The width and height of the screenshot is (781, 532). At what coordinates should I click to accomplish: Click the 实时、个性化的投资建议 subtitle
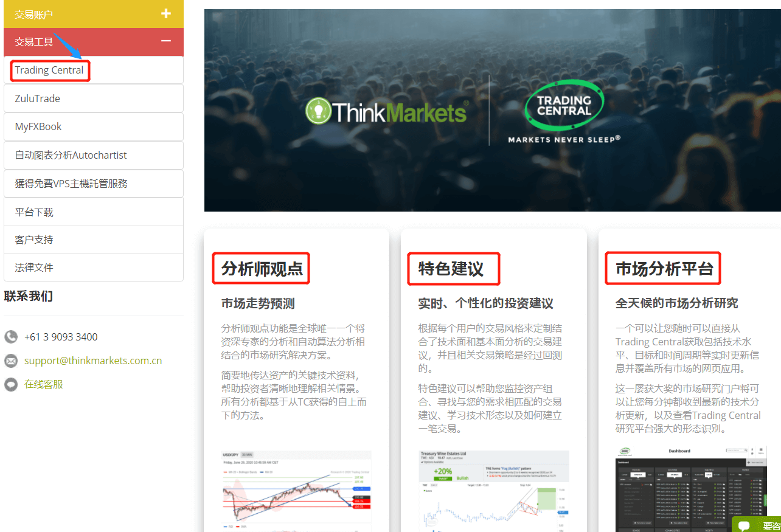486,303
